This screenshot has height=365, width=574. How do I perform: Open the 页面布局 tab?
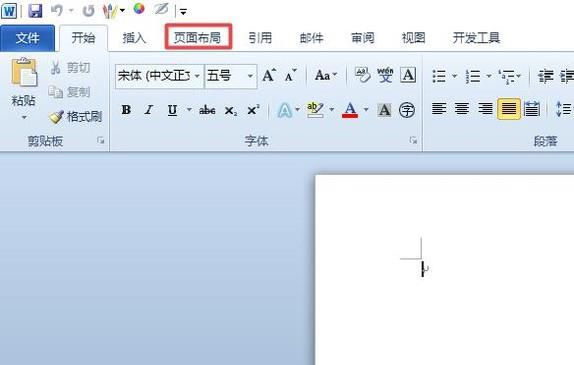click(x=198, y=37)
